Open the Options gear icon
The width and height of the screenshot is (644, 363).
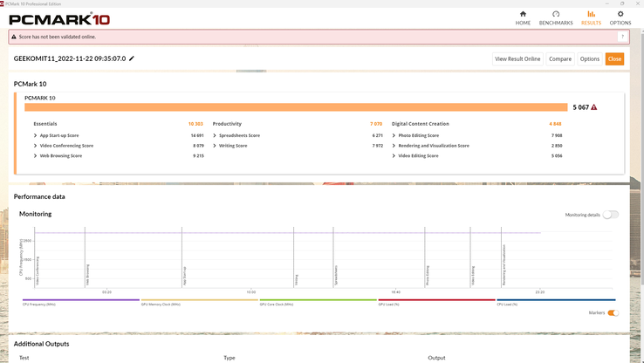(620, 17)
